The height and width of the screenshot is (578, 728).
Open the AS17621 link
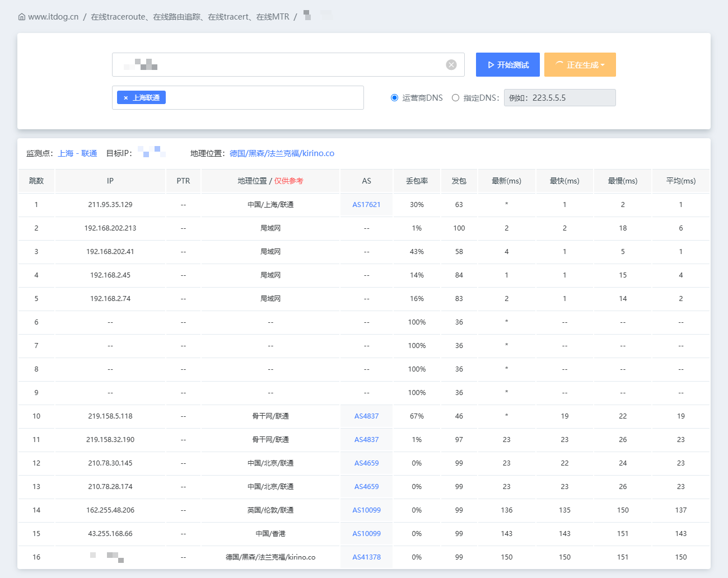click(x=366, y=205)
